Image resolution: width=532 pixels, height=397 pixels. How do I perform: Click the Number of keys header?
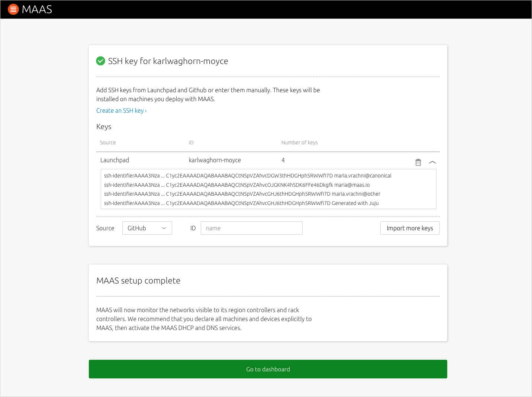(300, 143)
